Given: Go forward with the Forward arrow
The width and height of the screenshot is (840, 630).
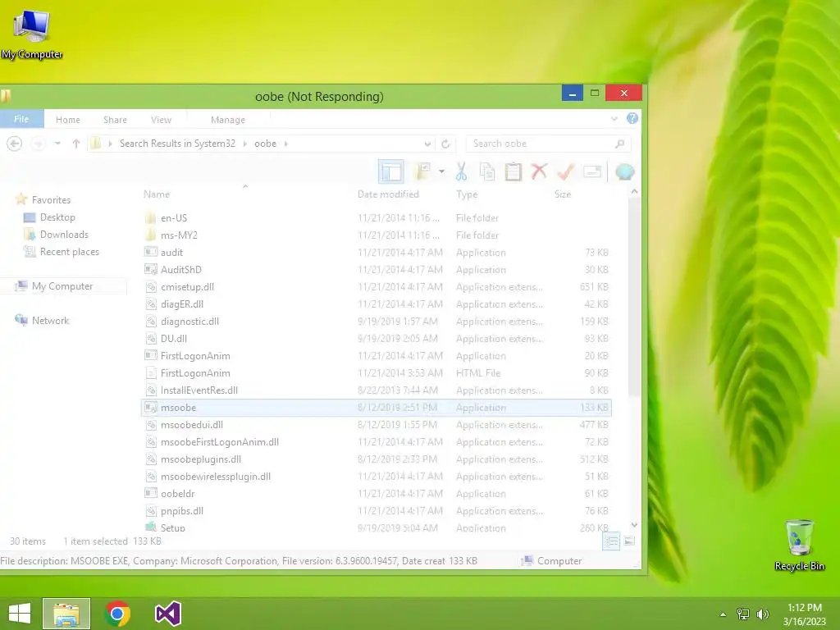Looking at the screenshot, I should [x=38, y=144].
